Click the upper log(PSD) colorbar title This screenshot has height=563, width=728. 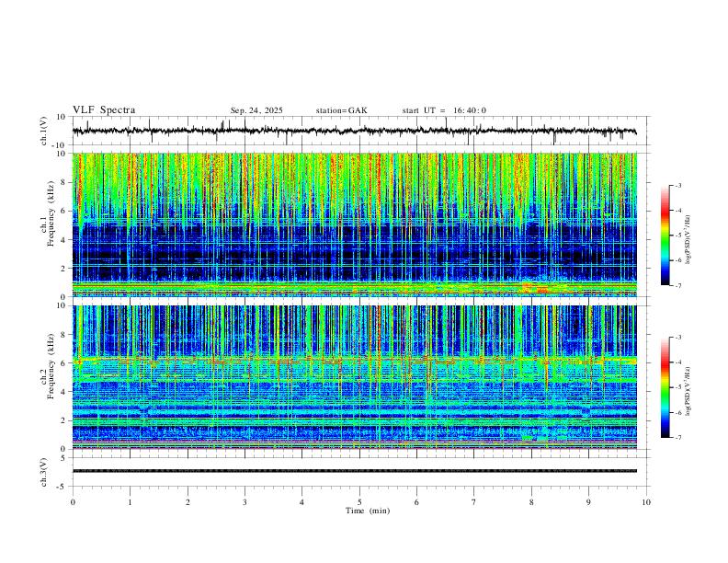[688, 240]
